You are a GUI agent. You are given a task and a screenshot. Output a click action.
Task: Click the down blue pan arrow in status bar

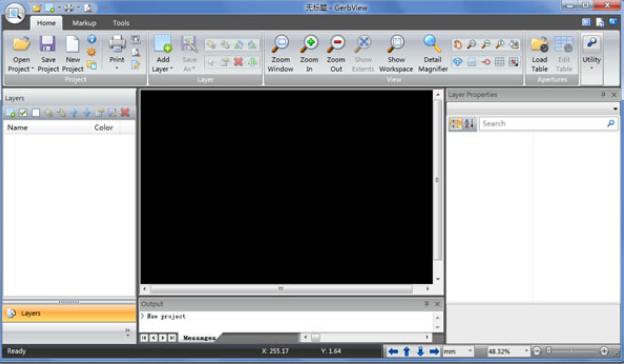click(420, 351)
